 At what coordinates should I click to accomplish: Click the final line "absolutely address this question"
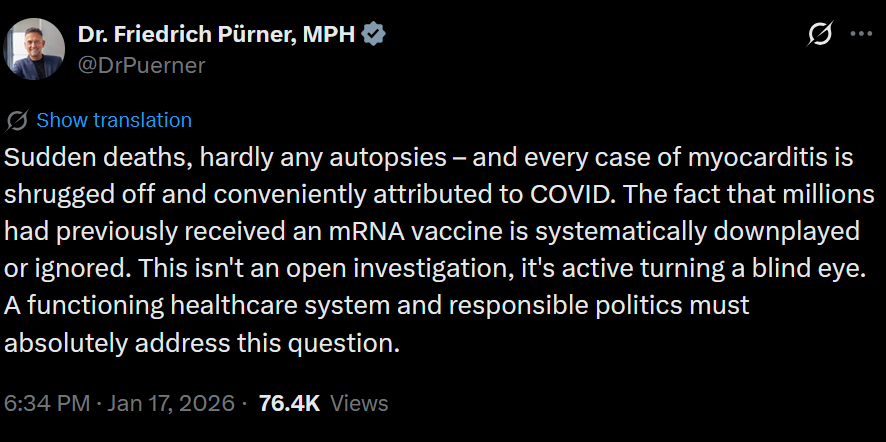pos(202,342)
